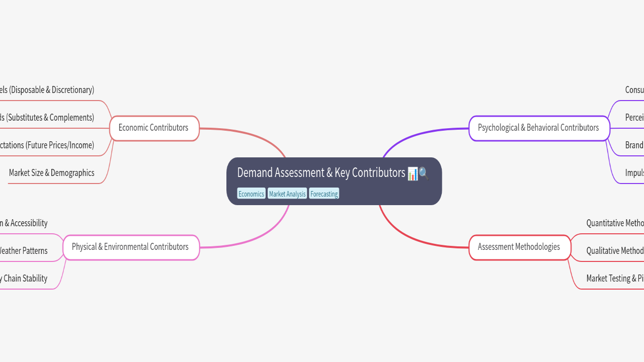Select the Chain Stability leaf

click(24, 279)
